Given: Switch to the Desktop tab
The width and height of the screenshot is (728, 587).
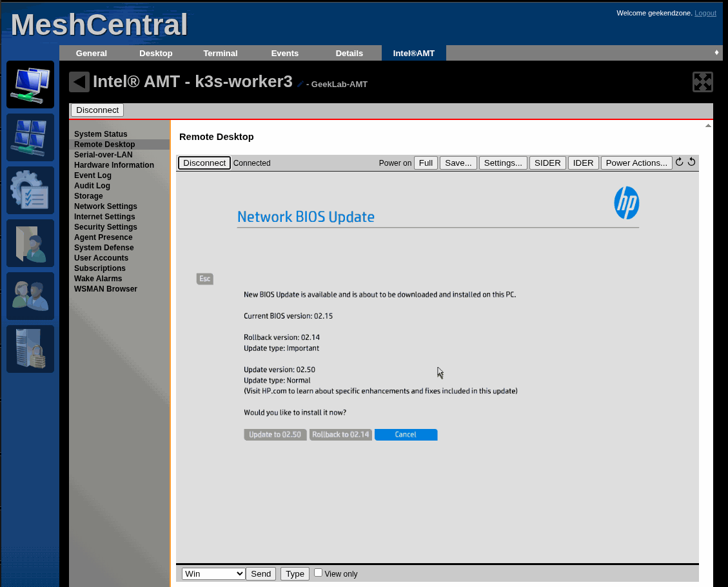Looking at the screenshot, I should tap(156, 54).
